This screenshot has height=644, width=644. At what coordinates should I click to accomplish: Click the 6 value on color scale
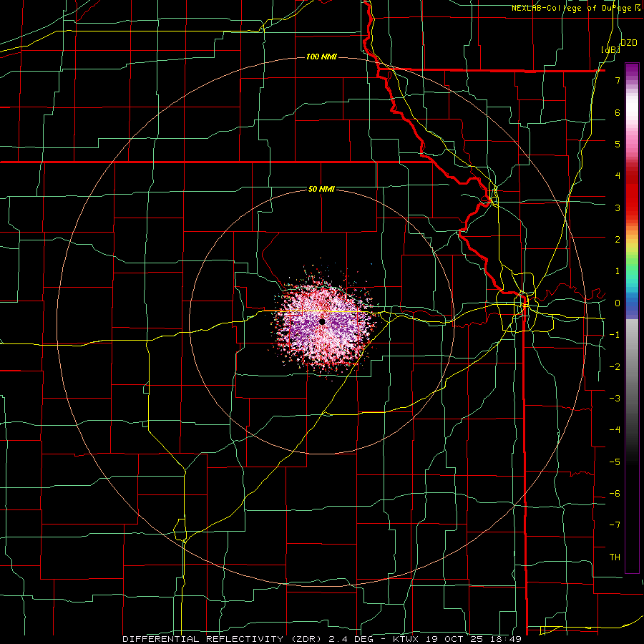618,112
